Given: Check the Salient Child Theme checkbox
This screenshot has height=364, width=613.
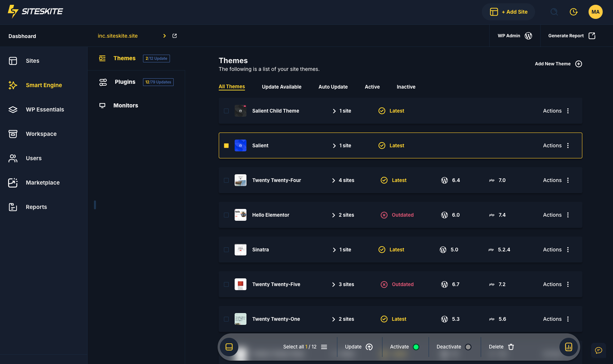Looking at the screenshot, I should (x=226, y=111).
